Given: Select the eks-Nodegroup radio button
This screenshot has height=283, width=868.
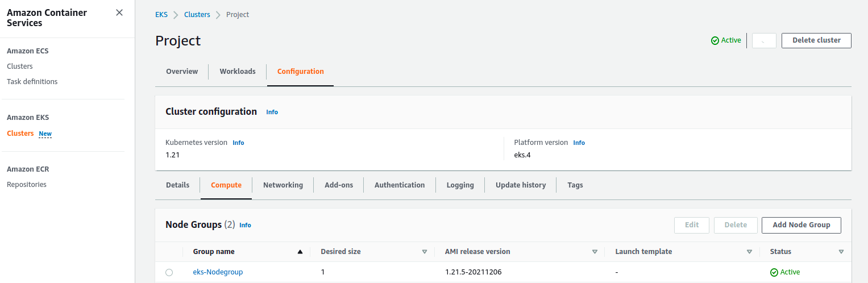Looking at the screenshot, I should tap(169, 273).
